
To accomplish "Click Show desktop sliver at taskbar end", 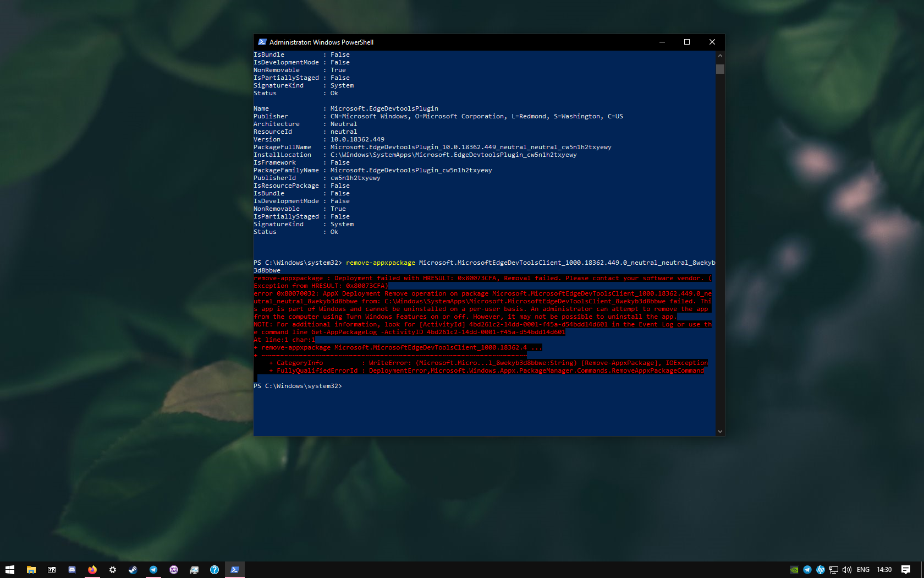I will coord(922,570).
